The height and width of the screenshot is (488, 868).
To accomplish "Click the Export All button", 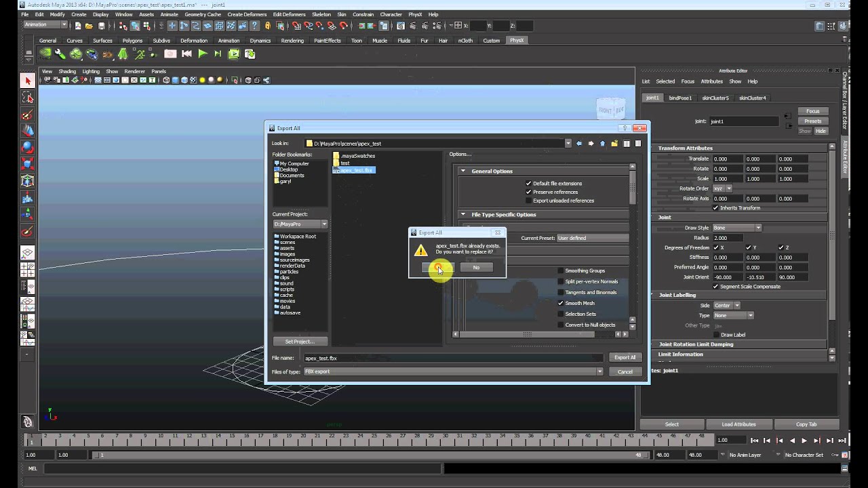I will pyautogui.click(x=625, y=358).
